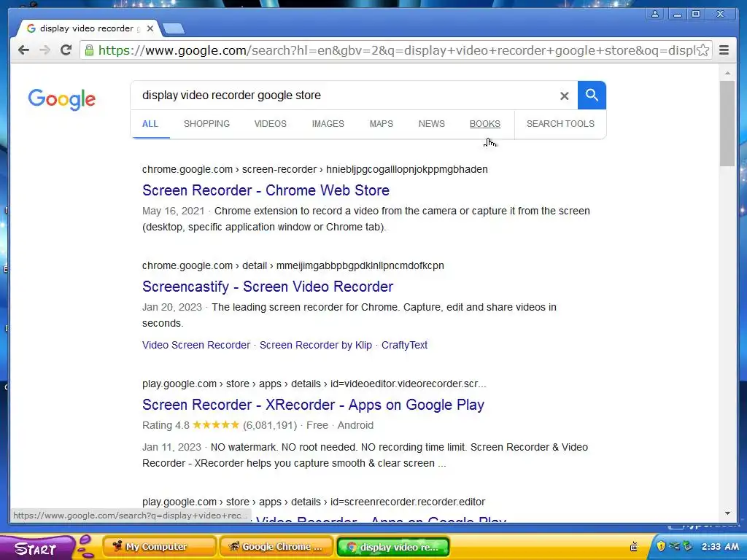Expand SEARCH TOOLS options
The image size is (747, 560).
tap(560, 124)
